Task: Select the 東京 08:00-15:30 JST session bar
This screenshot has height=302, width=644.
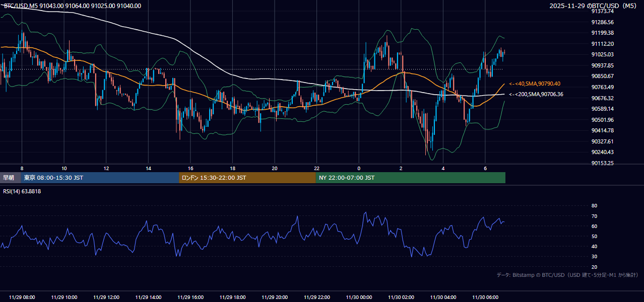Action: (x=100, y=178)
